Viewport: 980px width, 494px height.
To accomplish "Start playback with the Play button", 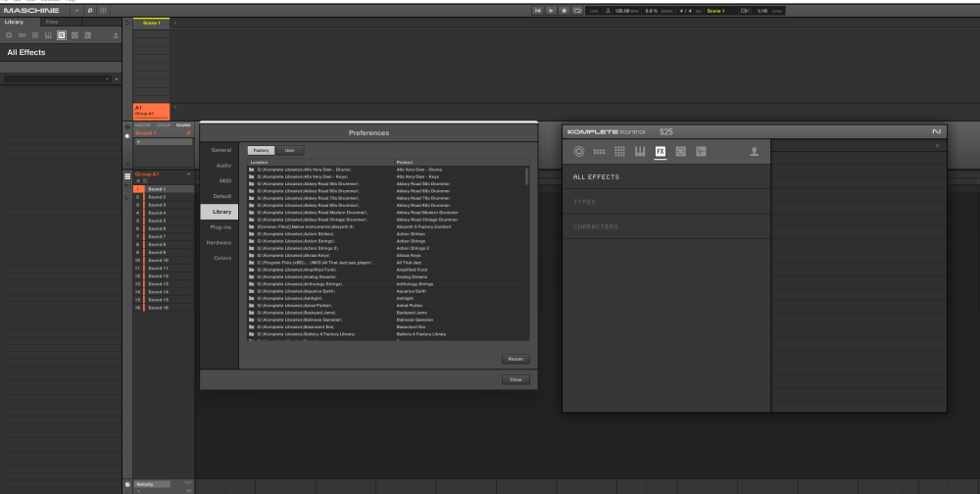I will point(551,11).
